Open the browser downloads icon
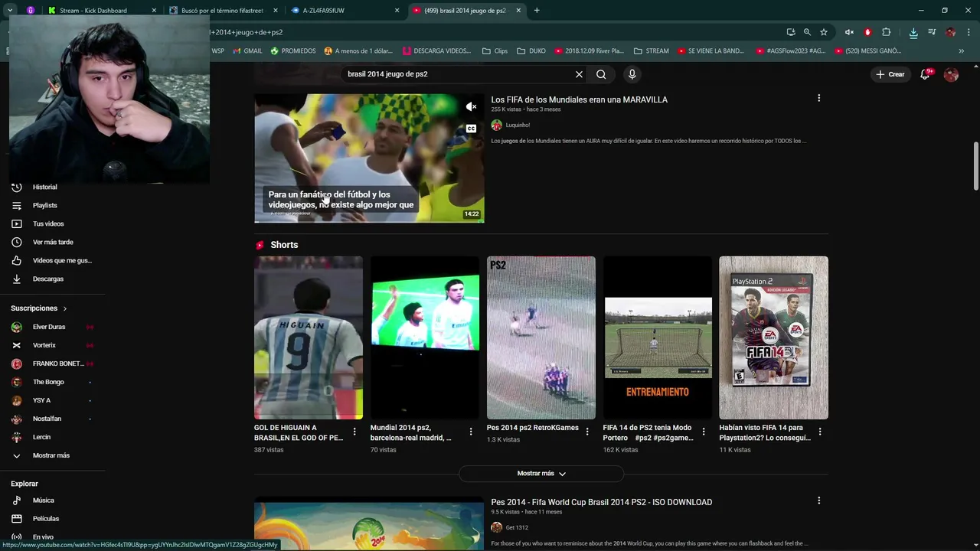Viewport: 980px width, 551px height. click(913, 32)
